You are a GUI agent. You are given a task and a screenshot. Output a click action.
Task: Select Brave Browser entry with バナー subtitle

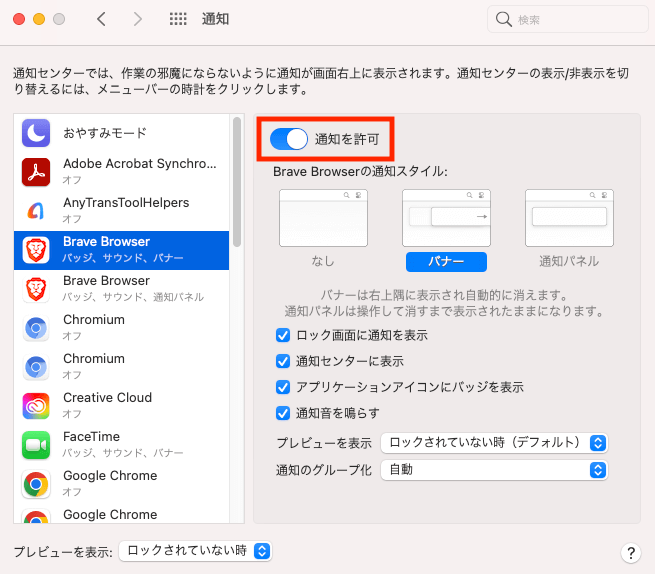click(x=122, y=250)
